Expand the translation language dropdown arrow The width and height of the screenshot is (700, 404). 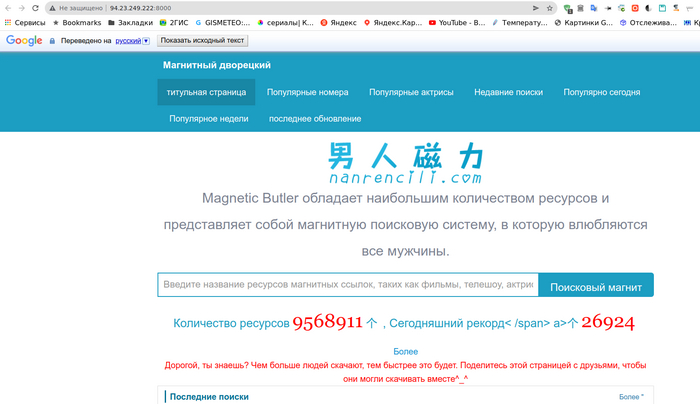coord(146,41)
